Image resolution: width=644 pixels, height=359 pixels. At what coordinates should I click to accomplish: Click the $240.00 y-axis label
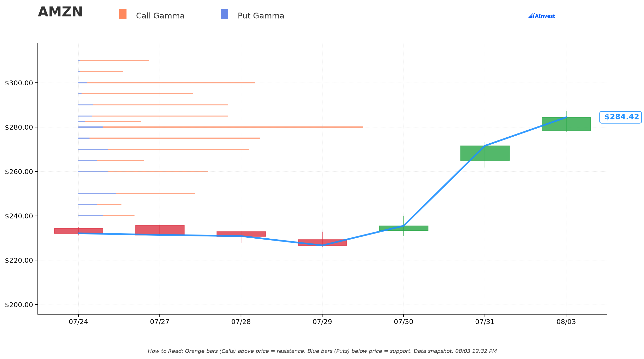pos(19,216)
